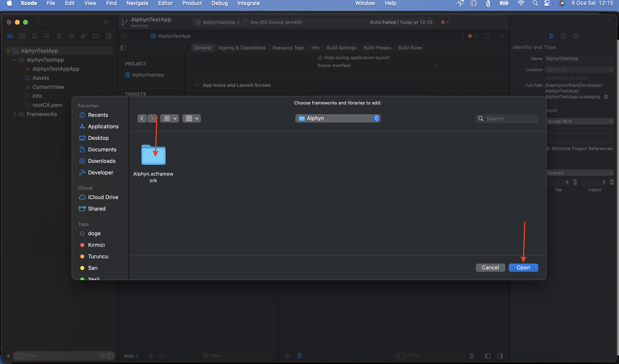The height and width of the screenshot is (364, 619).
Task: Switch to Signing & Capabilities tab
Action: click(242, 48)
